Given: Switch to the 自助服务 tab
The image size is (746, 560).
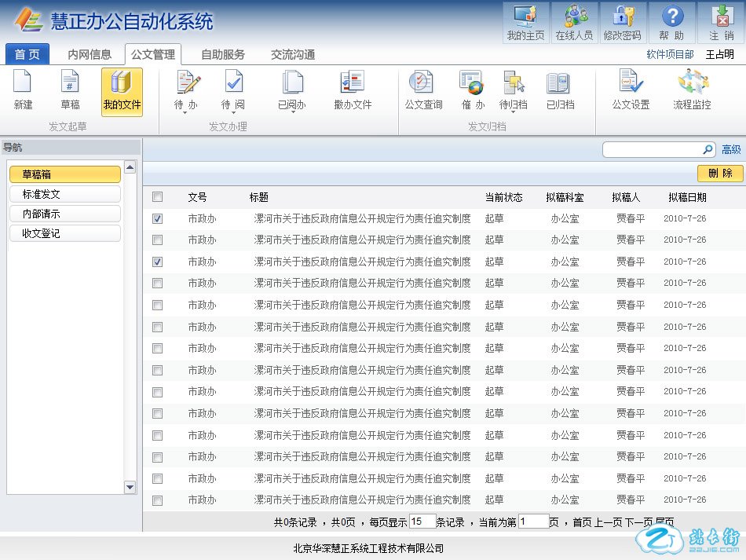Looking at the screenshot, I should click(223, 54).
